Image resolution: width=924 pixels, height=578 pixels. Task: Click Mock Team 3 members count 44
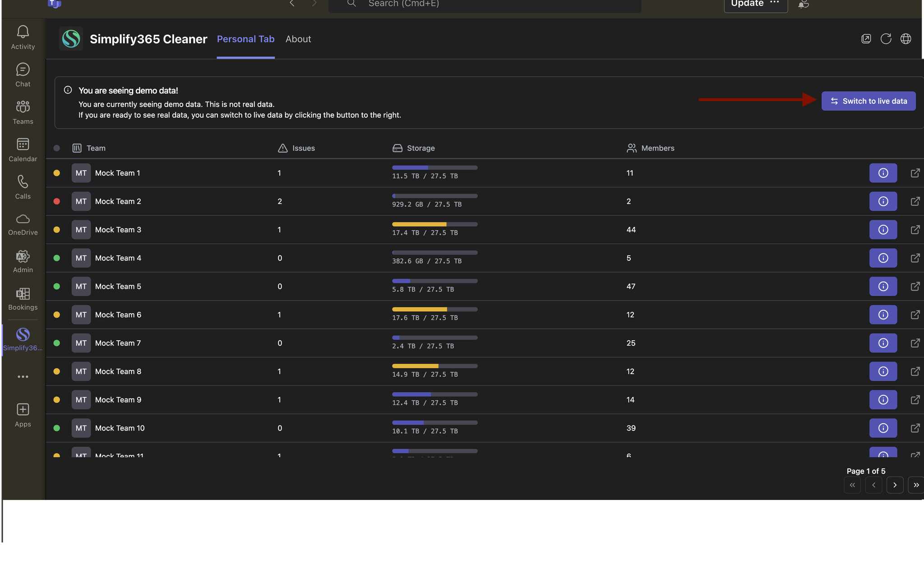(x=631, y=230)
